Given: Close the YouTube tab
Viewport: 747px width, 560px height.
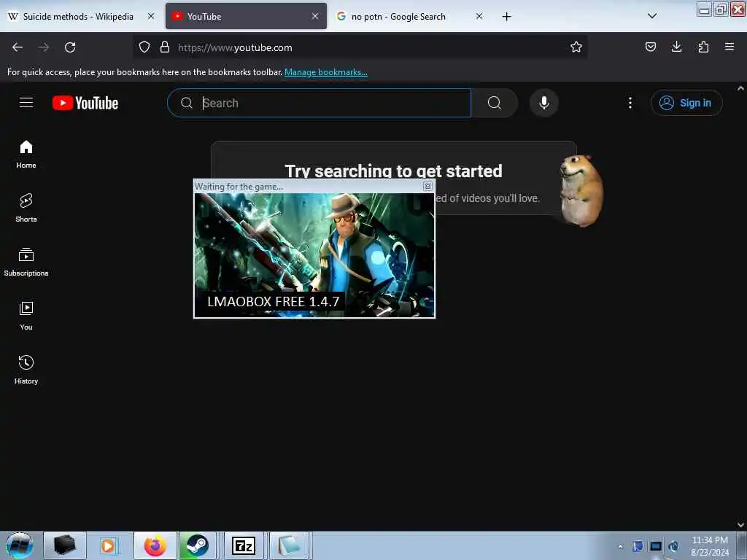Looking at the screenshot, I should [x=315, y=16].
